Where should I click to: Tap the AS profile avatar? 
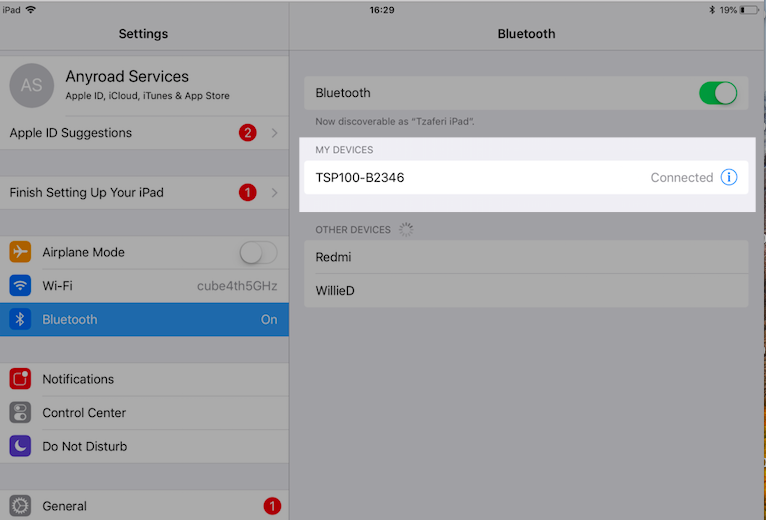click(x=32, y=86)
